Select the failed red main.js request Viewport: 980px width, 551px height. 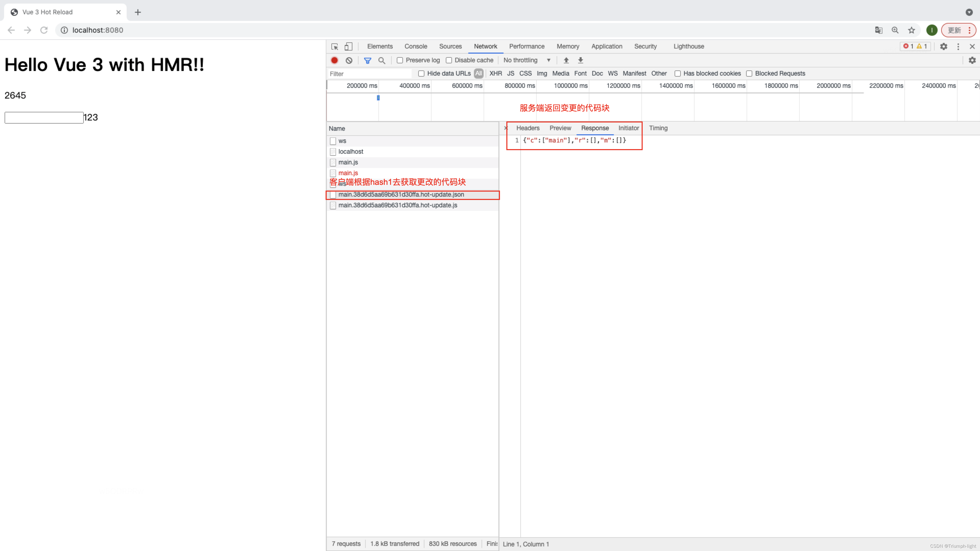pos(412,173)
